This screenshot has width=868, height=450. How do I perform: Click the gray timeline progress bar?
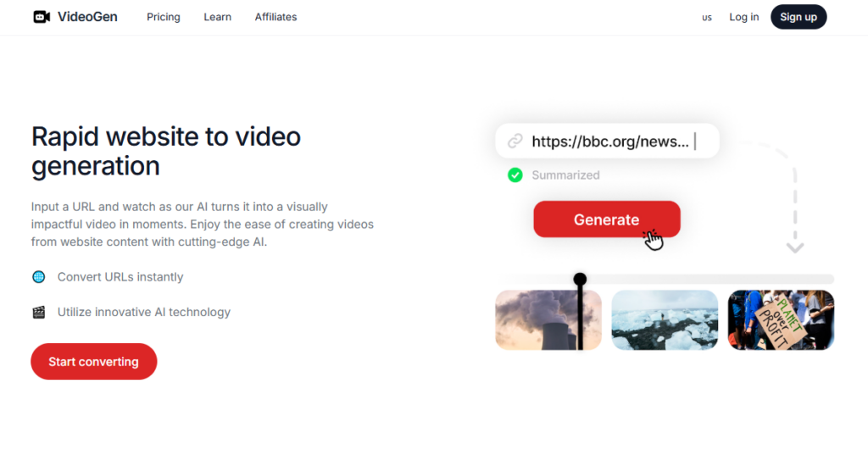[665, 279]
